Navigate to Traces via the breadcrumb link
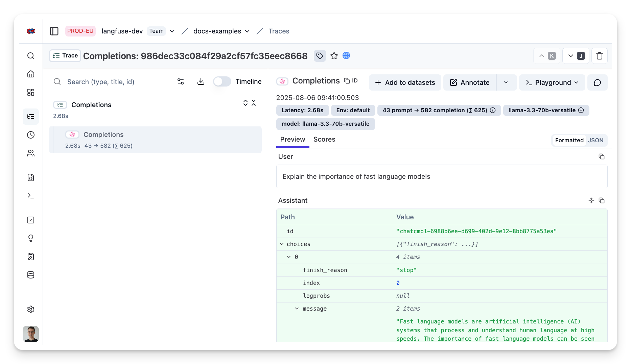The width and height of the screenshot is (631, 364). tap(278, 31)
